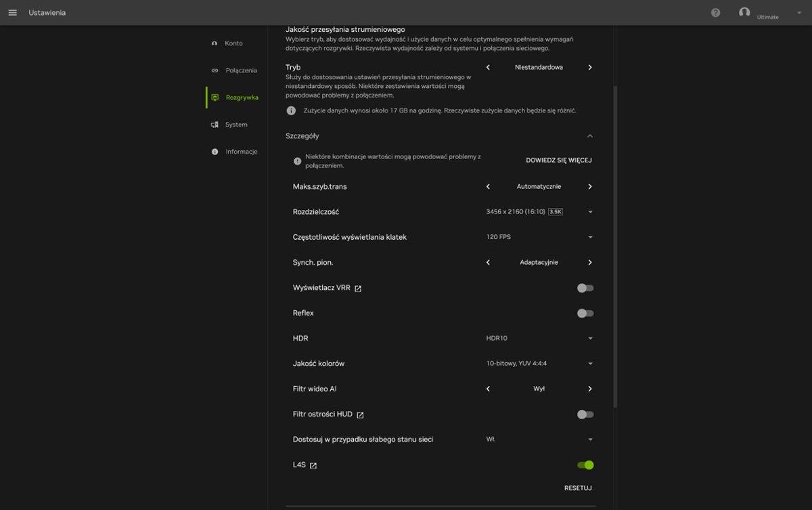The width and height of the screenshot is (812, 510).
Task: Disable the L4S toggle
Action: [x=585, y=465]
